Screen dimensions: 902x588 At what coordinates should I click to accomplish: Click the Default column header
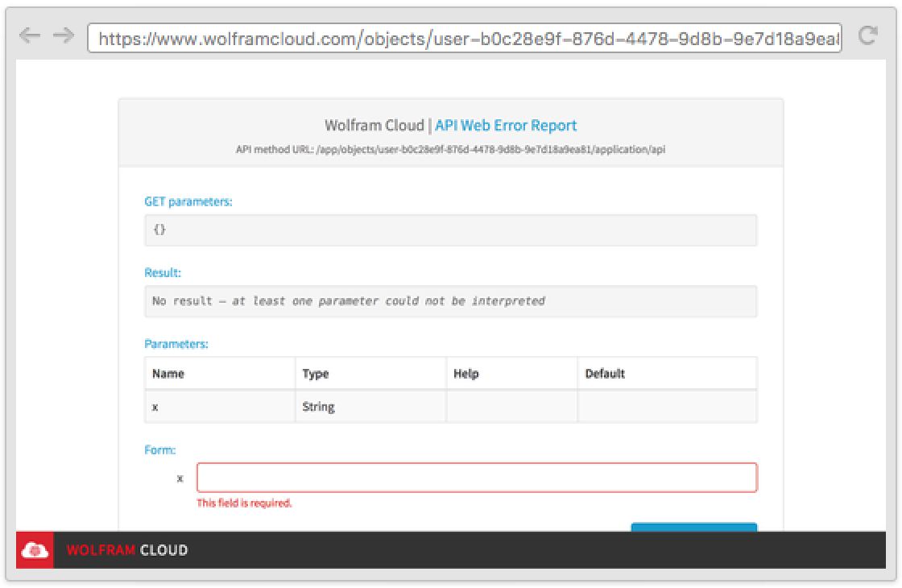coord(605,374)
